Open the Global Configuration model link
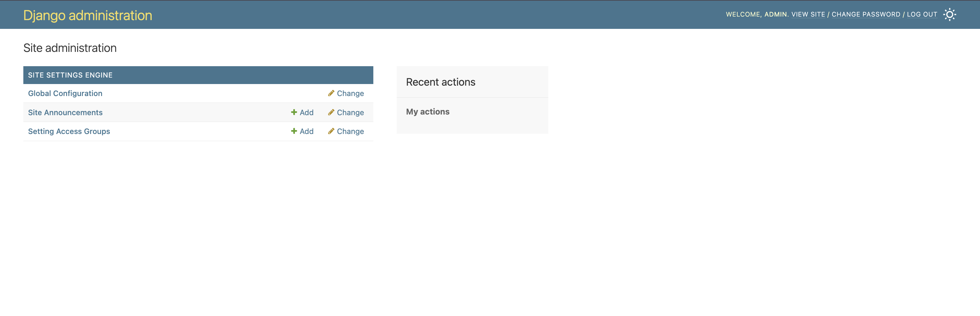Image resolution: width=980 pixels, height=316 pixels. 65,93
